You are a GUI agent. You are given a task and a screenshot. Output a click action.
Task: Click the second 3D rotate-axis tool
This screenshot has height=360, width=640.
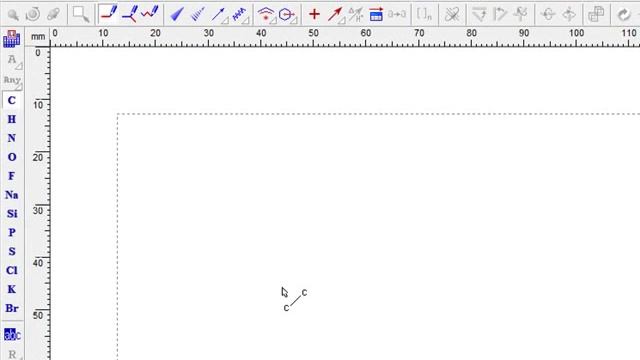coord(569,15)
